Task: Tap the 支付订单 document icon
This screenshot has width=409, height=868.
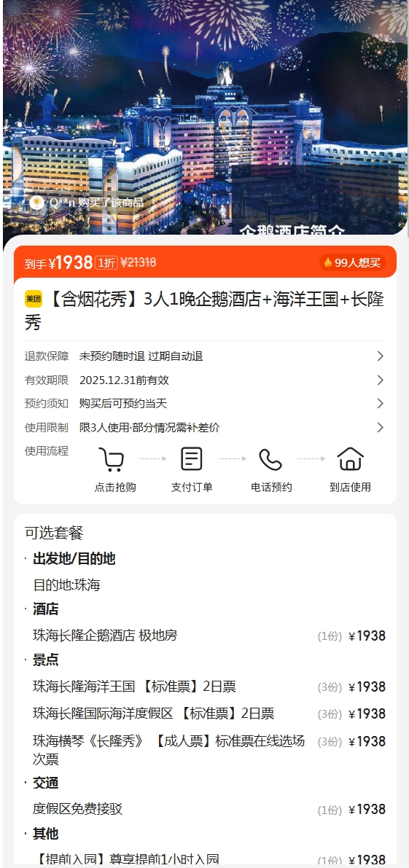Action: click(x=192, y=459)
